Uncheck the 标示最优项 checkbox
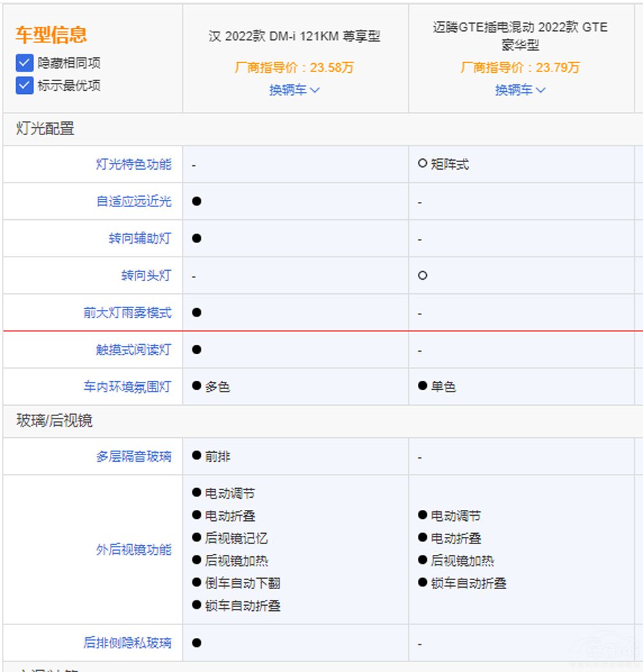Screen dimensions: 643x672 tap(24, 85)
